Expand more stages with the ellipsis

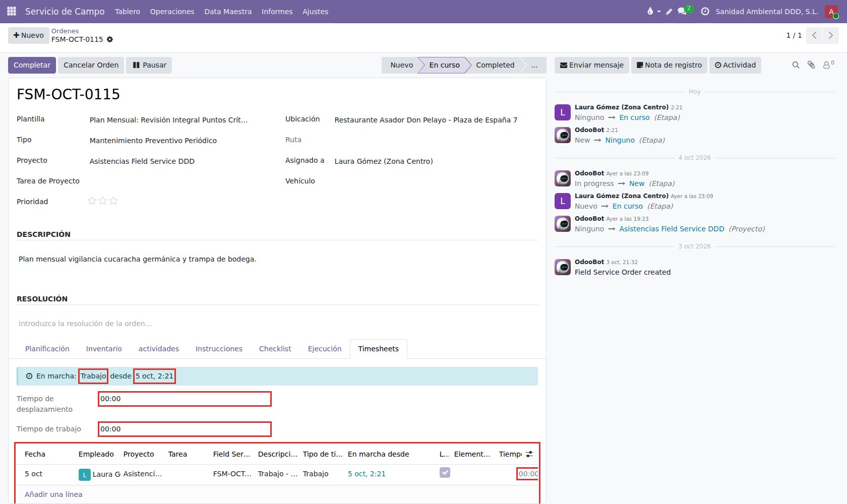pos(534,65)
